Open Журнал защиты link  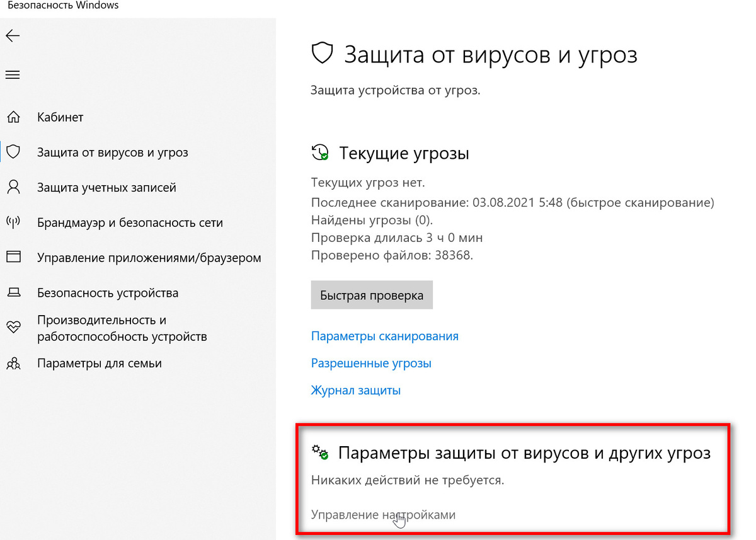(x=356, y=390)
